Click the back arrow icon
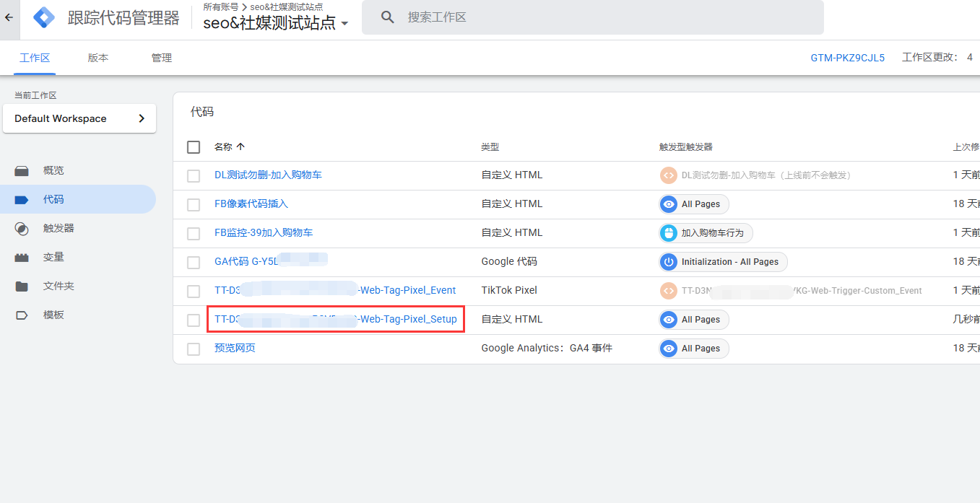Viewport: 980px width, 503px height. click(x=9, y=17)
